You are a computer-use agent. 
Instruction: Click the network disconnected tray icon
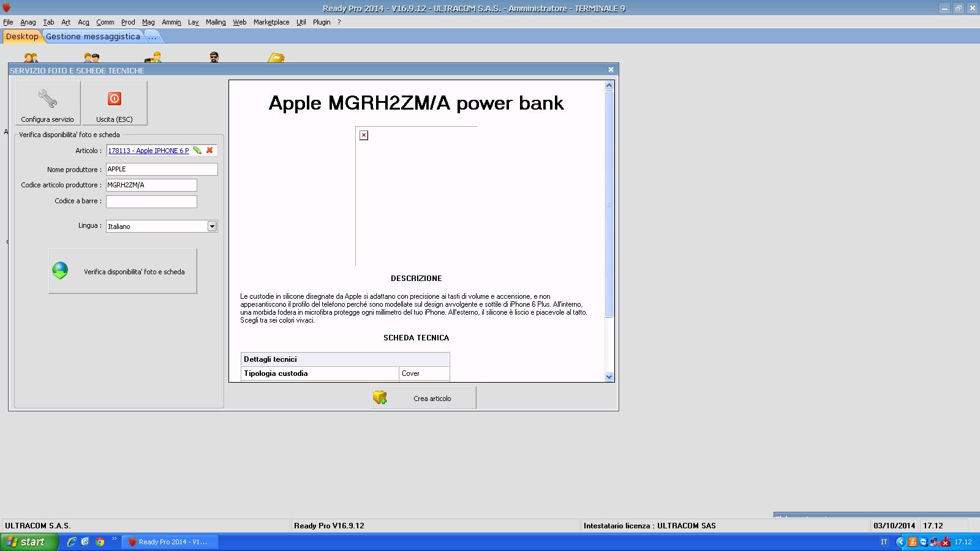(935, 542)
